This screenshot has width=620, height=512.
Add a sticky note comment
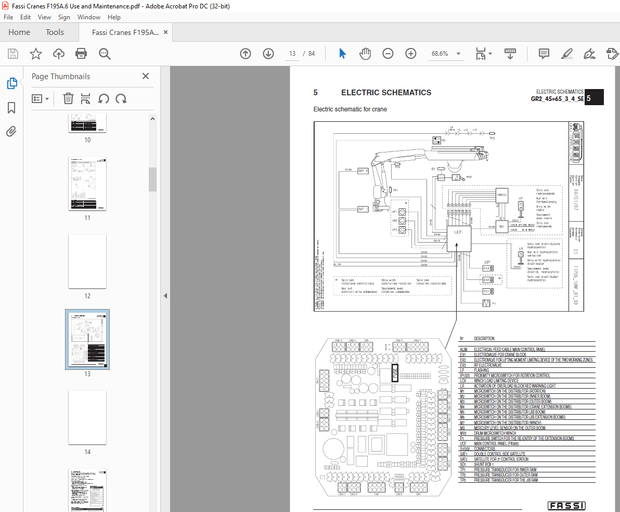(x=544, y=54)
